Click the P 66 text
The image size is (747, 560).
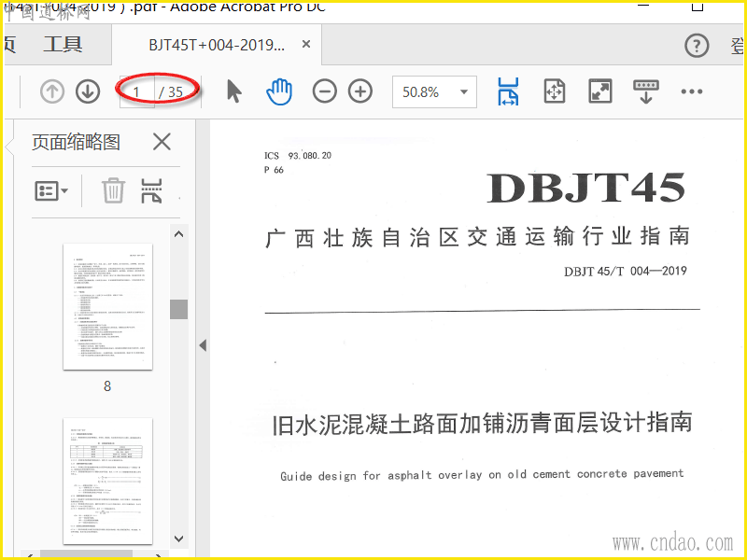point(274,170)
